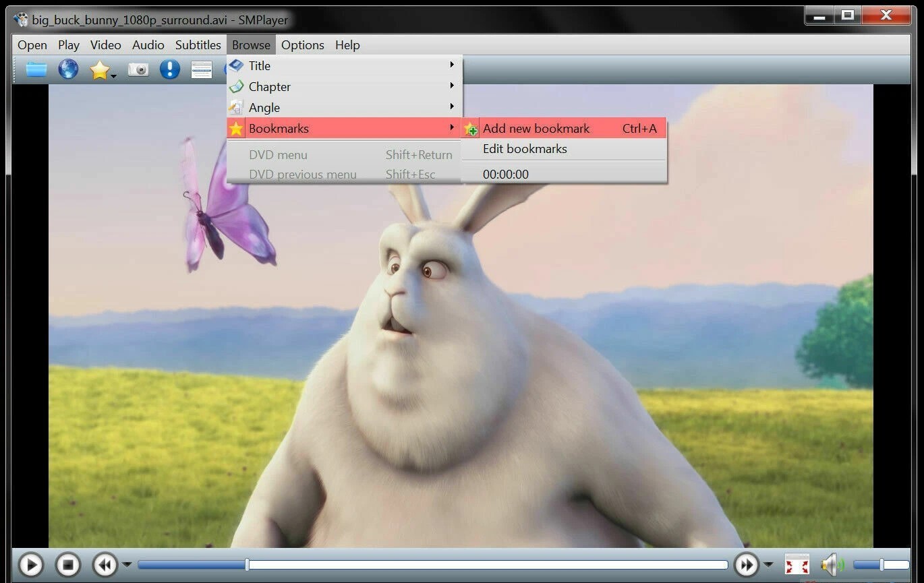This screenshot has height=583, width=924.
Task: Open the Open menu
Action: pos(32,45)
